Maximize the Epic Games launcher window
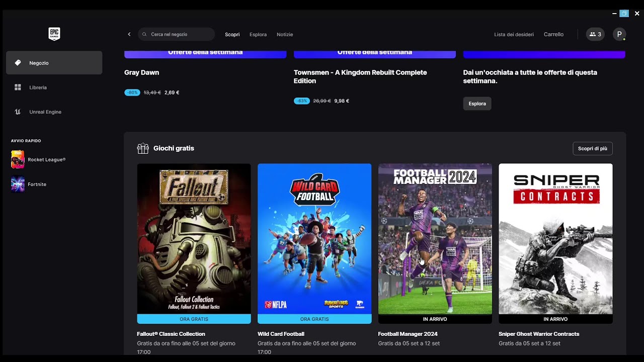644x362 pixels. [x=624, y=14]
